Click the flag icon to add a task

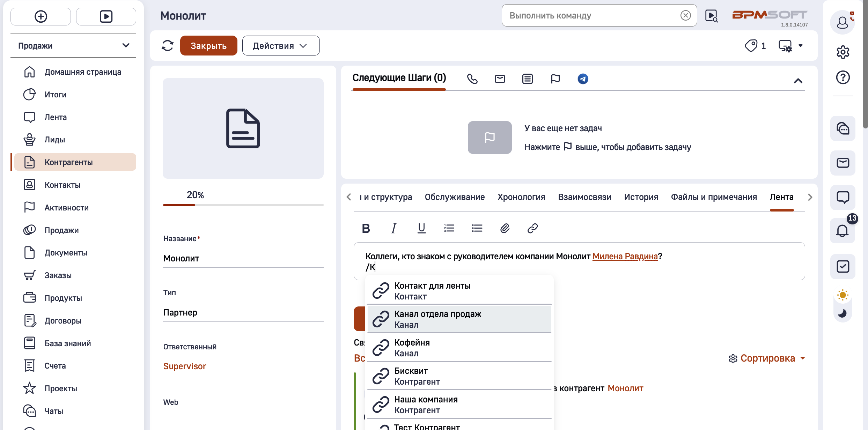point(555,79)
